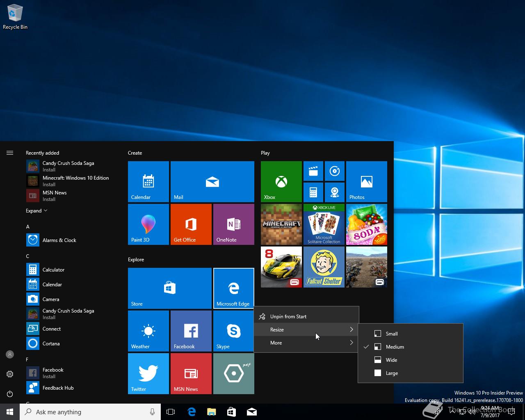
Task: Open the Facebook tile in Explore group
Action: [x=191, y=331]
